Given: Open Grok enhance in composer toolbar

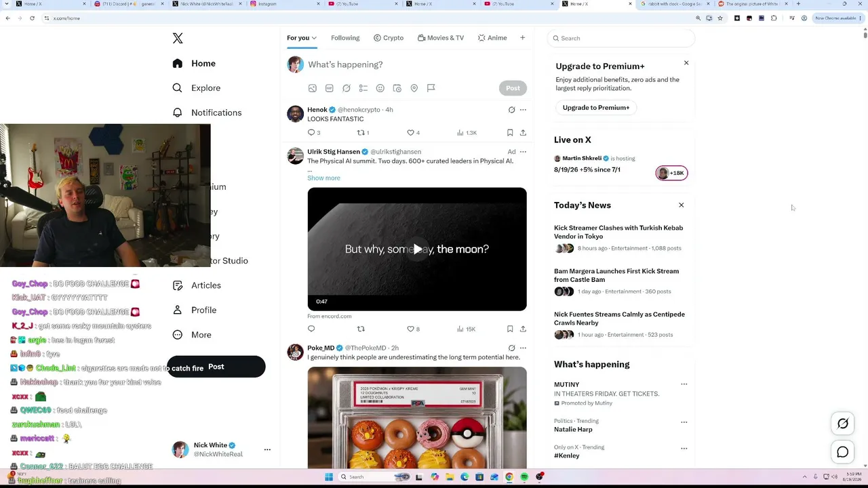Looking at the screenshot, I should (x=346, y=88).
